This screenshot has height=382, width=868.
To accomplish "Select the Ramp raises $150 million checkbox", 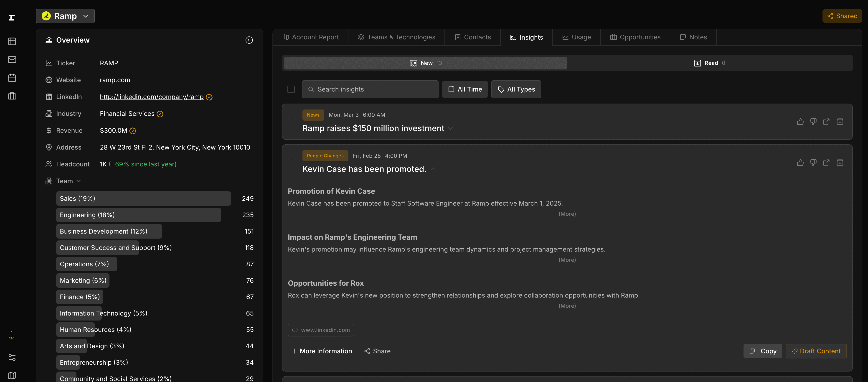I will point(292,122).
